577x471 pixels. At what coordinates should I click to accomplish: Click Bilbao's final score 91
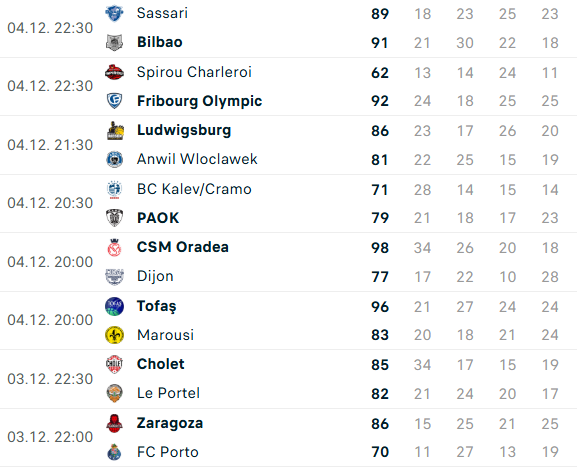(x=380, y=43)
